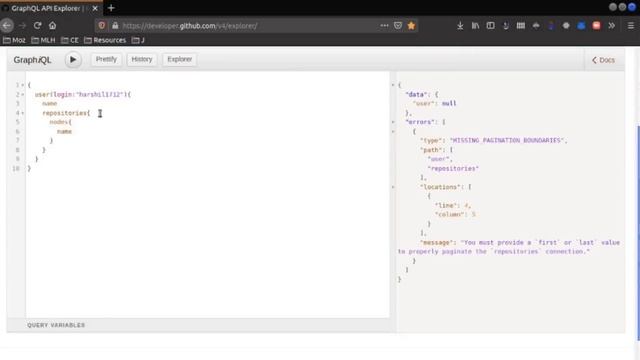Open the library icon
This screenshot has width=640, height=360.
point(476,26)
